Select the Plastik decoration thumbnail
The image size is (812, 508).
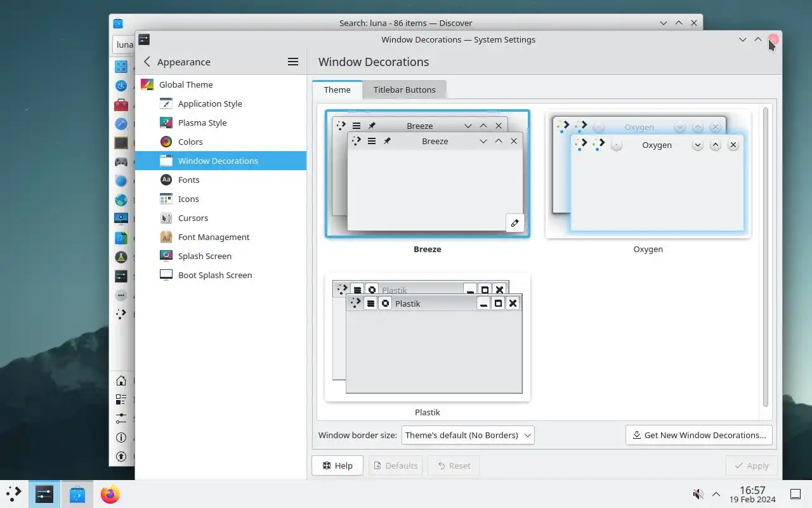click(x=428, y=337)
